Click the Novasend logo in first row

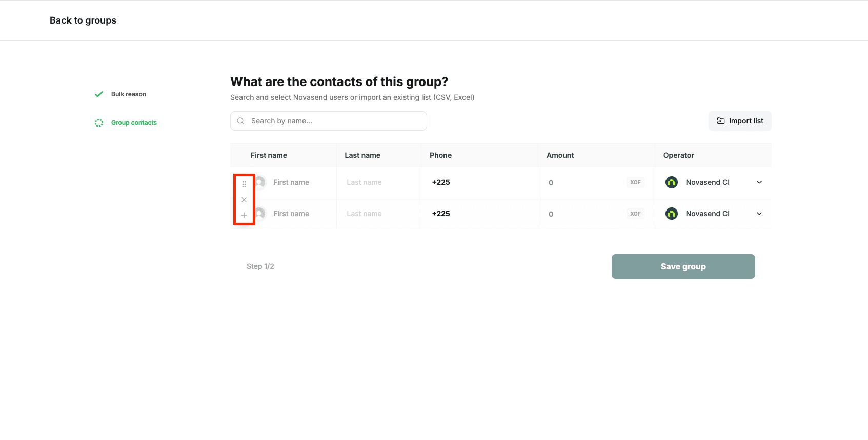coord(672,182)
